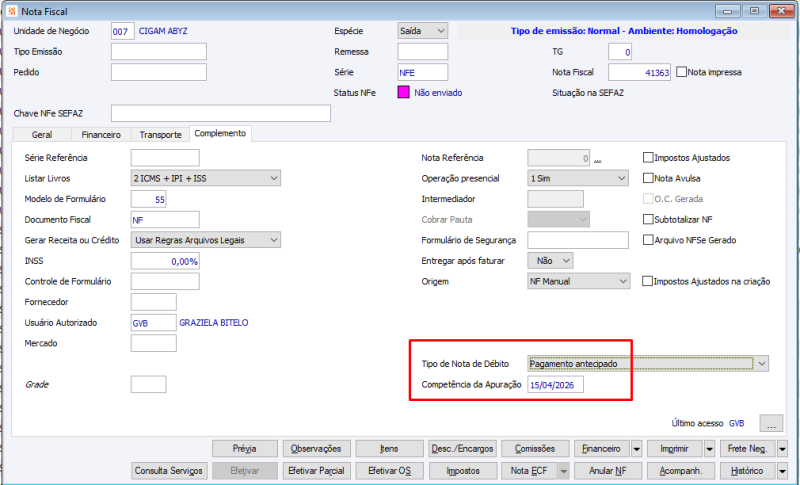800x485 pixels.
Task: Click the Fornecedor input field
Action: (153, 302)
